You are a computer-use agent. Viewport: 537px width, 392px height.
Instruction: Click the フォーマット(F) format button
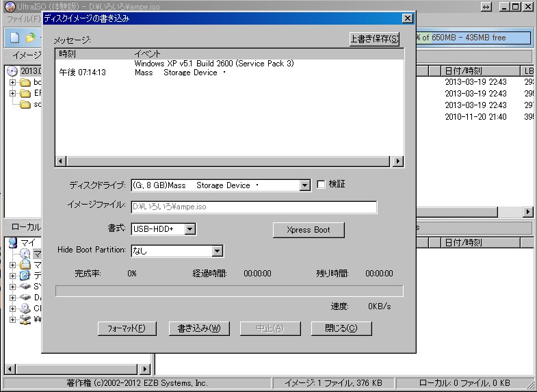127,328
